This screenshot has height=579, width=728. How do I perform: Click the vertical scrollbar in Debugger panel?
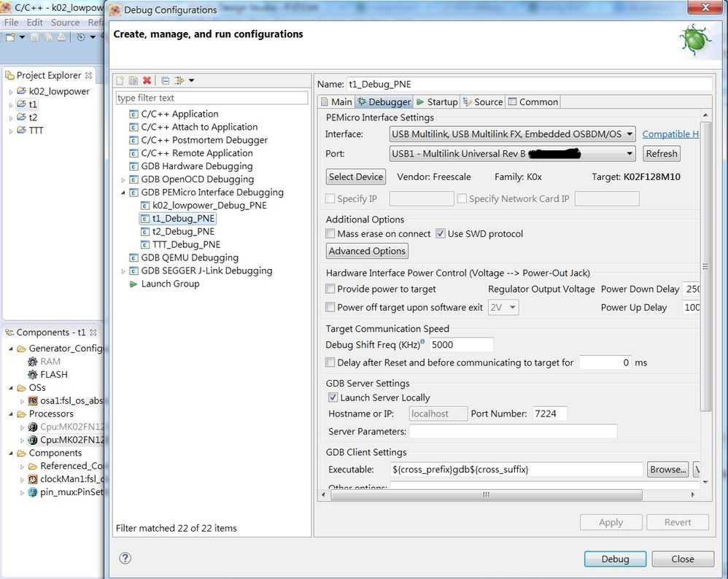(x=705, y=266)
